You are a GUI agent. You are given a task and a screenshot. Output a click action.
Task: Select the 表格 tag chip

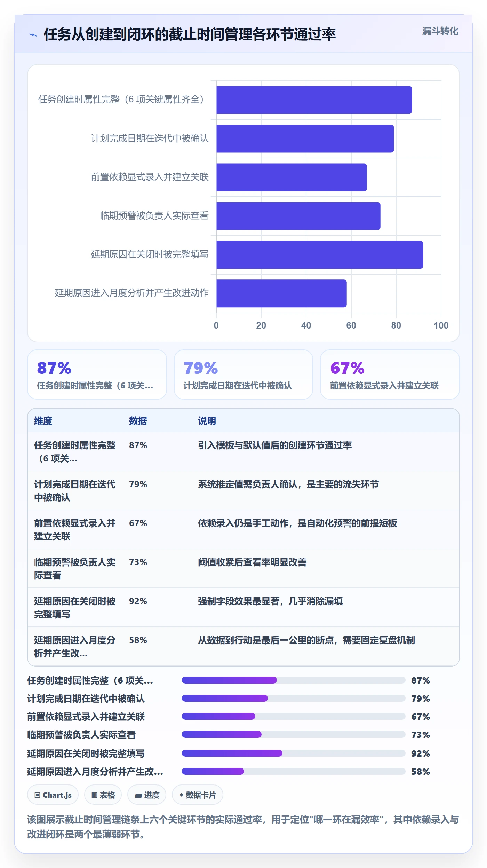point(103,795)
